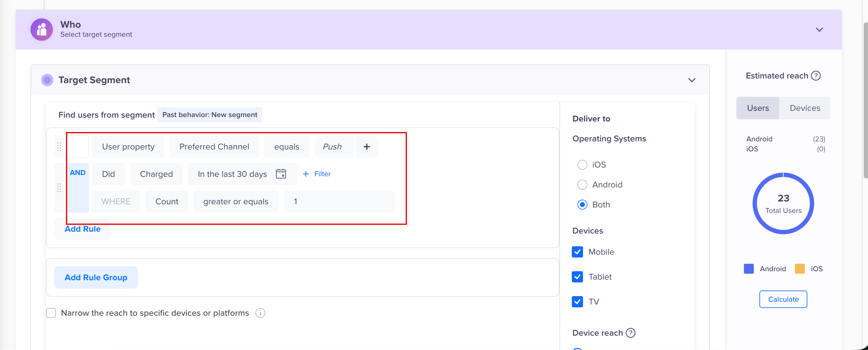The image size is (868, 350).
Task: Click the Add Rule Group button
Action: pos(96,277)
